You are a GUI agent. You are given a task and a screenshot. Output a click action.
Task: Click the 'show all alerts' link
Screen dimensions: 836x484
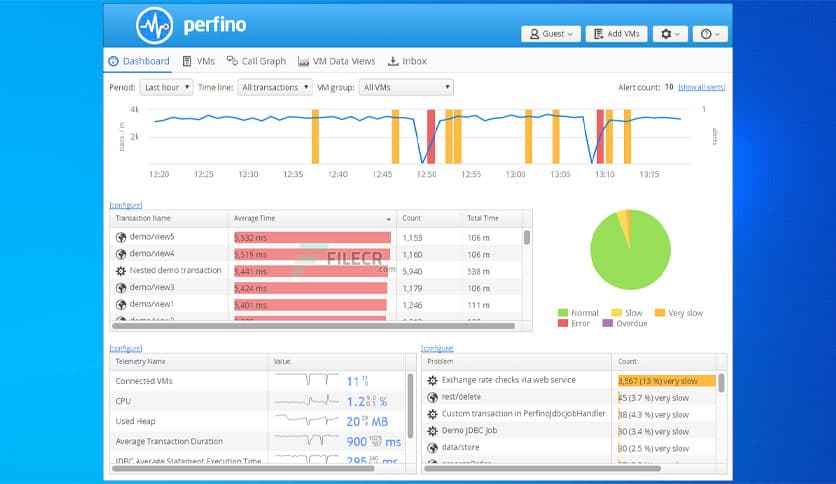pyautogui.click(x=702, y=87)
